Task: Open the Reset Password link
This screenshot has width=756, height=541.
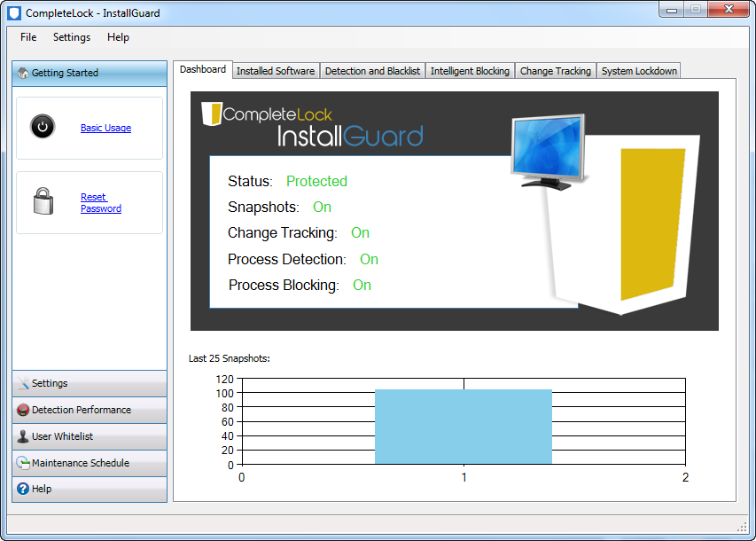Action: pos(101,203)
